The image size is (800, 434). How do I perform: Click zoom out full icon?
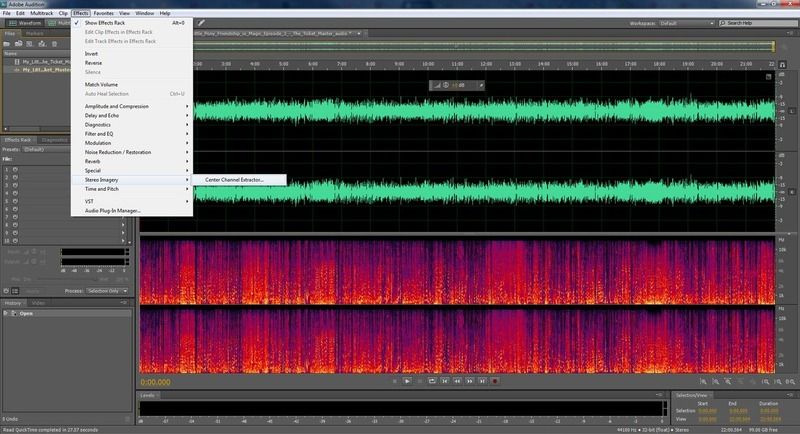click(x=753, y=381)
